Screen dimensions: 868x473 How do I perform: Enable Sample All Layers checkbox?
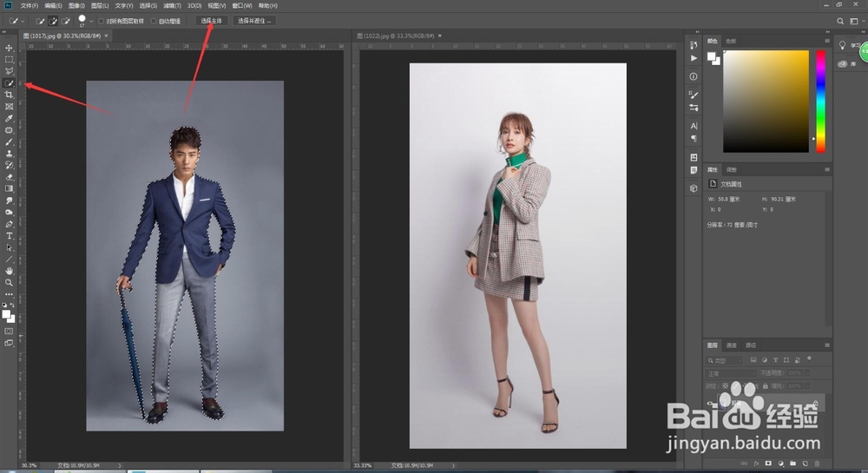[102, 21]
